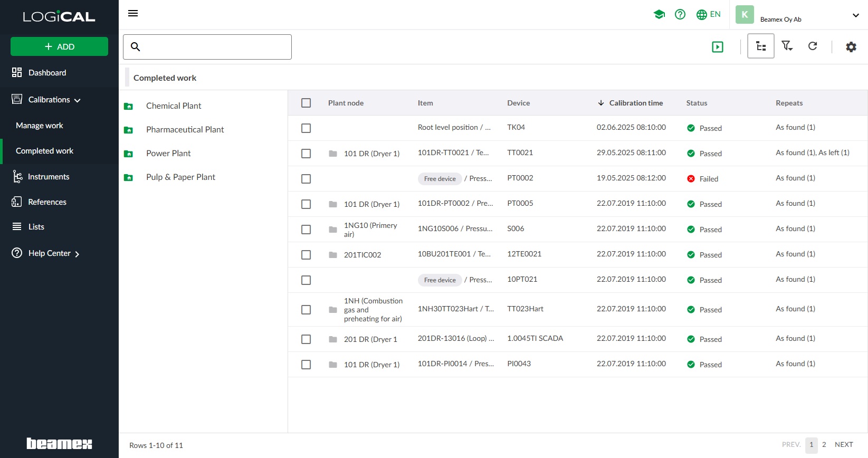Click the Failed status icon for PT0002

click(691, 179)
